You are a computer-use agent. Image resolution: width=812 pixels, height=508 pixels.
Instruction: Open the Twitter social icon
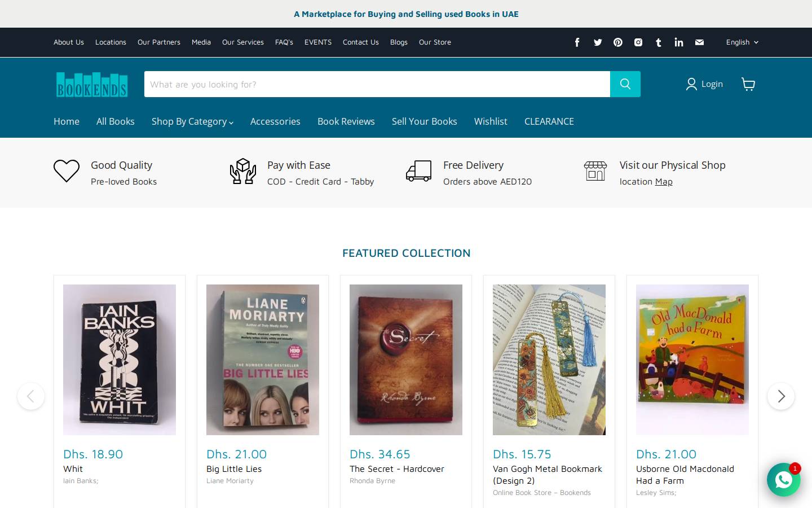point(598,42)
